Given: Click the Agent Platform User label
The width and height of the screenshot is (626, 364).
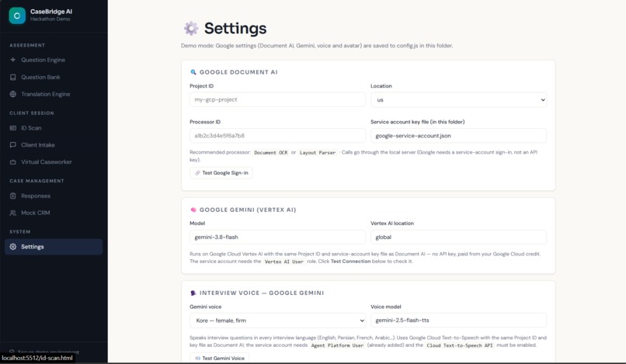Looking at the screenshot, I should (x=337, y=345).
